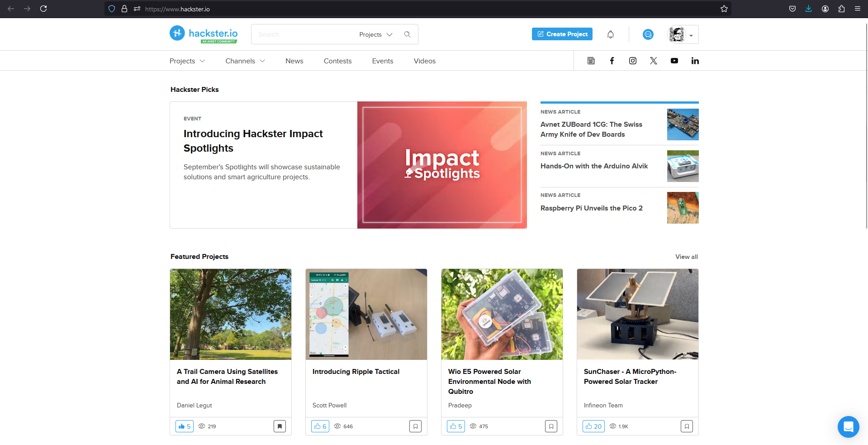Bookmark the SunChaser project

pos(687,426)
